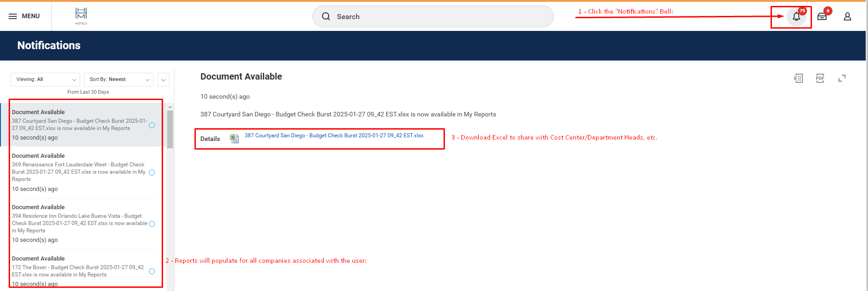868x291 pixels.
Task: Click the notification list scrollbar thumb
Action: coord(170,130)
